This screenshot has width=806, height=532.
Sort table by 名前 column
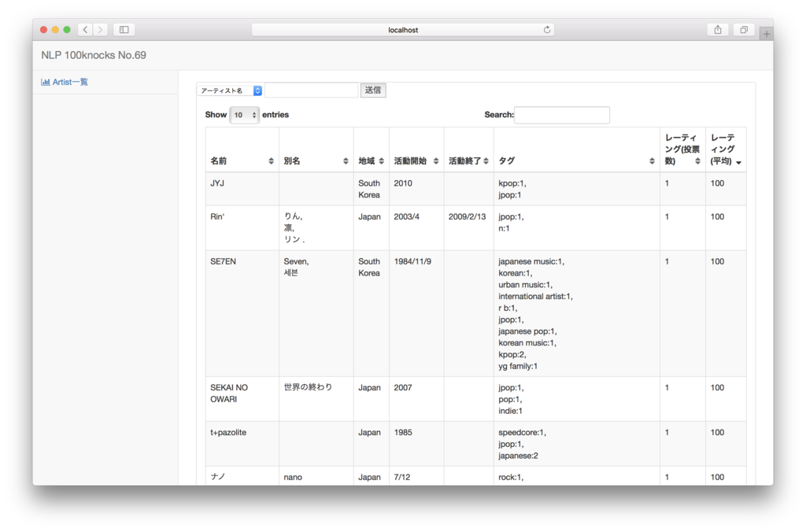coord(242,150)
